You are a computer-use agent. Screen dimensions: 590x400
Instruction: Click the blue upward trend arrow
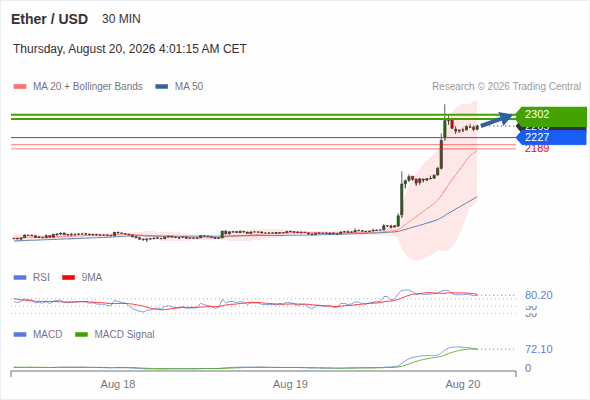pyautogui.click(x=496, y=119)
